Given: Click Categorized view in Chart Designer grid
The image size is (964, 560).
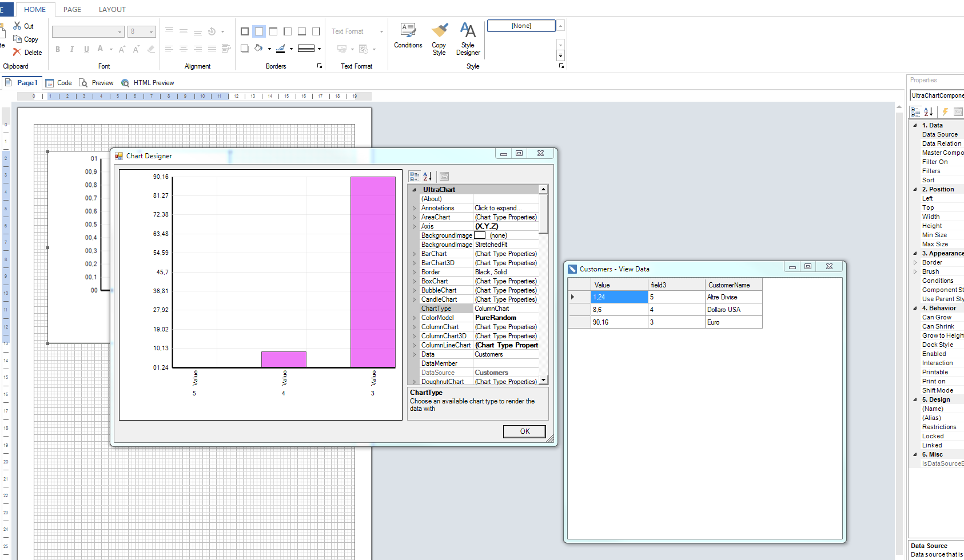Looking at the screenshot, I should 415,177.
